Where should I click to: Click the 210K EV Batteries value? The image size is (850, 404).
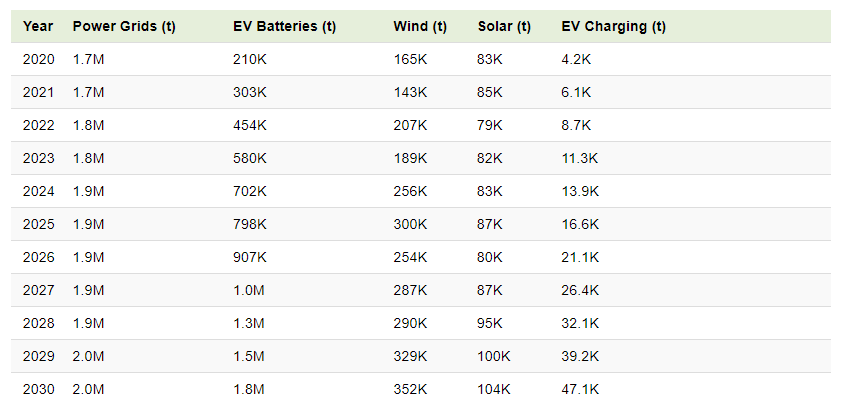click(250, 59)
